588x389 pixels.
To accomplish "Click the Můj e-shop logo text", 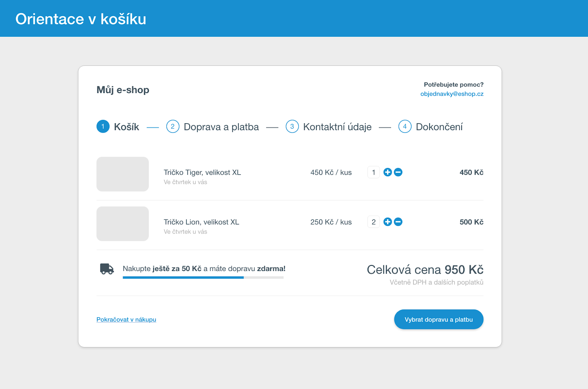I will 123,90.
